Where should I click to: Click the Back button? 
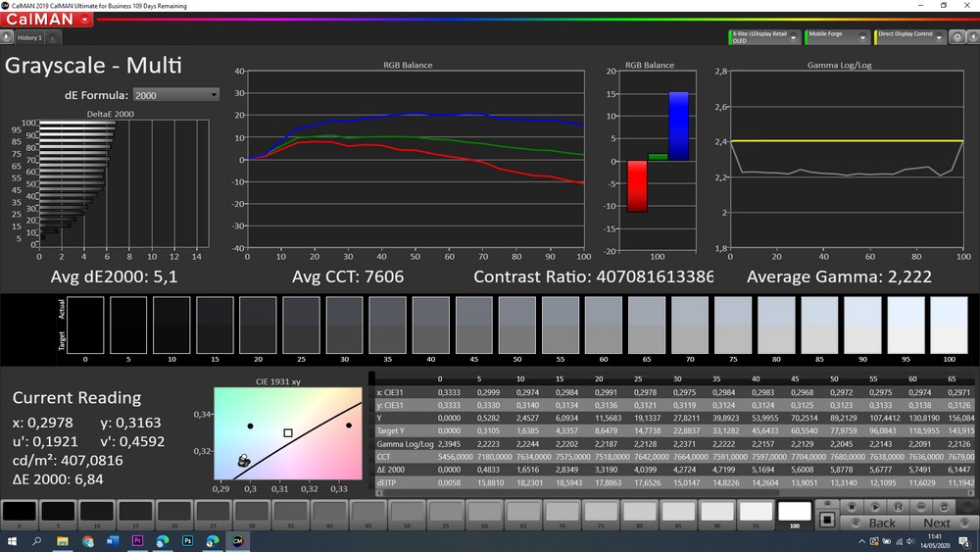tap(882, 523)
